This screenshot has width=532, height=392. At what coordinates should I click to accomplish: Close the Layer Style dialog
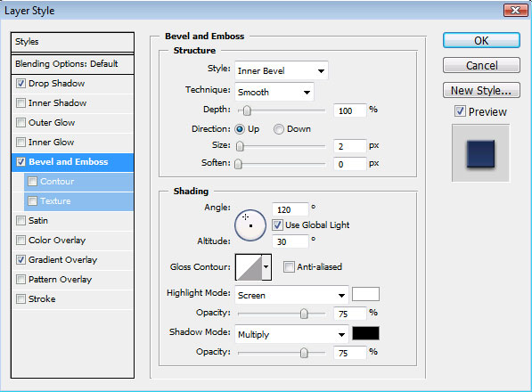click(x=515, y=10)
